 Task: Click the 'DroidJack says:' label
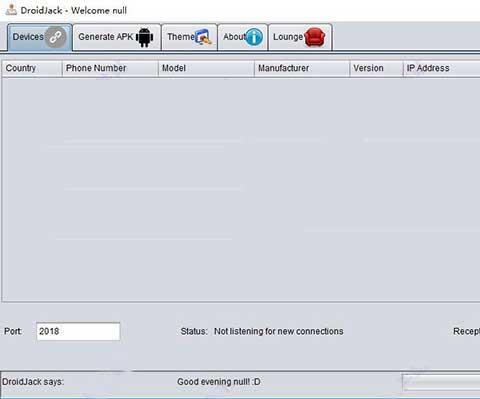coord(33,382)
